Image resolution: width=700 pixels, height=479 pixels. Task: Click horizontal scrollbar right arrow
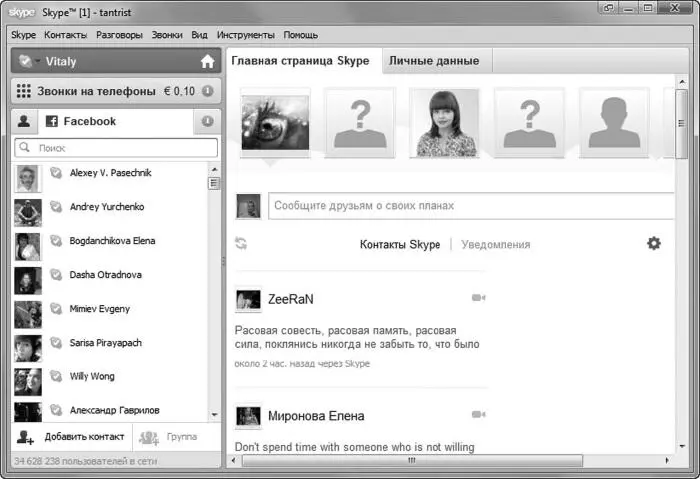[667, 460]
